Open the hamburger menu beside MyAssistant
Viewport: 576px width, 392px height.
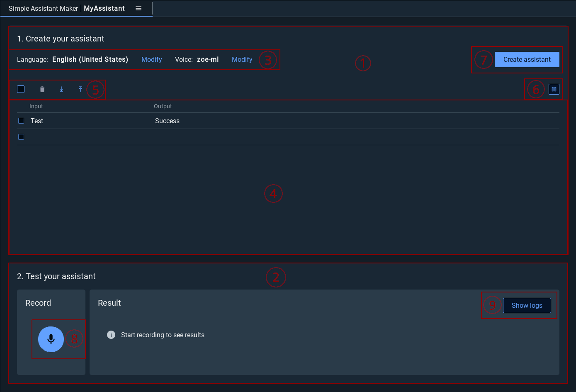(x=139, y=8)
